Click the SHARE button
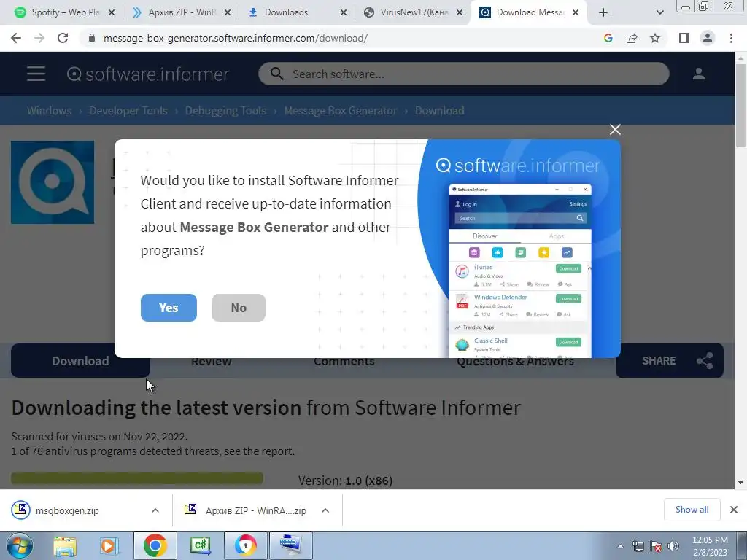 [x=670, y=360]
